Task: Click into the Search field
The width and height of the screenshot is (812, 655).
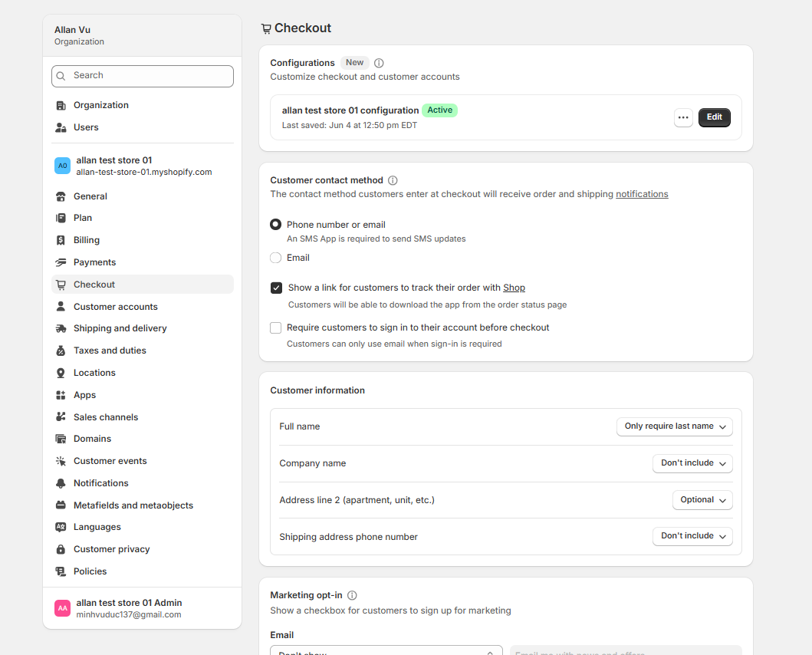Action: point(143,76)
